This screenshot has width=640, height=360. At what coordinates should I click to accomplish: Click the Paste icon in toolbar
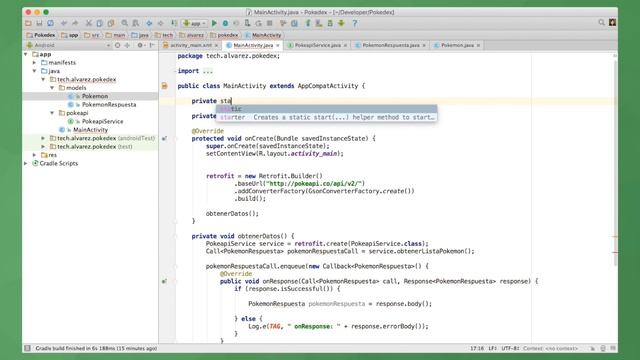pyautogui.click(x=111, y=23)
